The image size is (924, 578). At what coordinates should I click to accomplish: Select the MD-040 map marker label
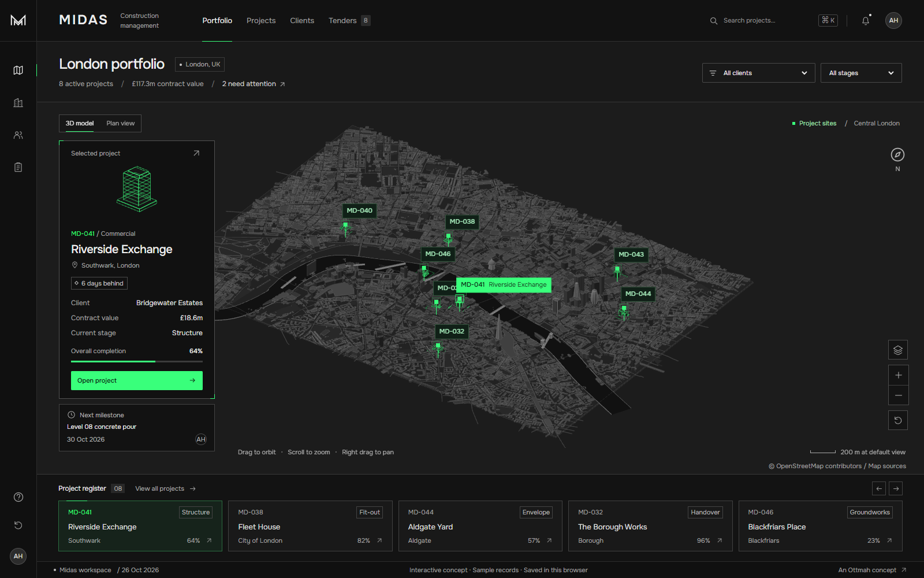[359, 210]
